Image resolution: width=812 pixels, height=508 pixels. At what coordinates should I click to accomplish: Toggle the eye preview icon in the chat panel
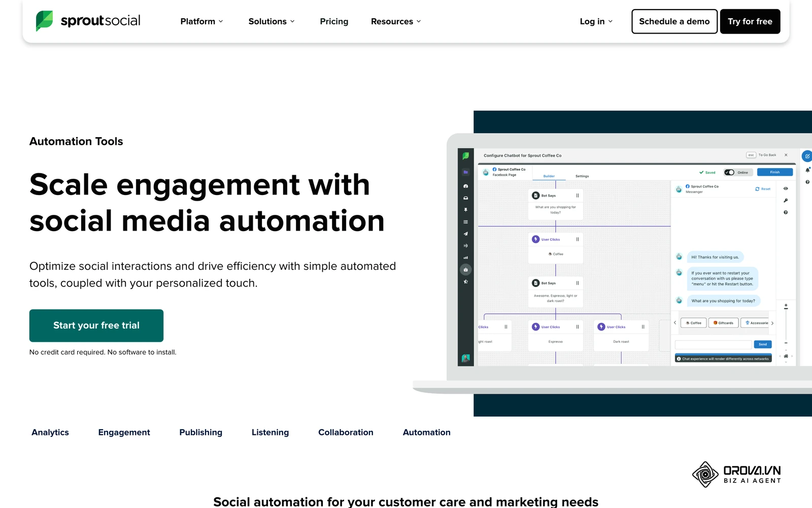[786, 188]
